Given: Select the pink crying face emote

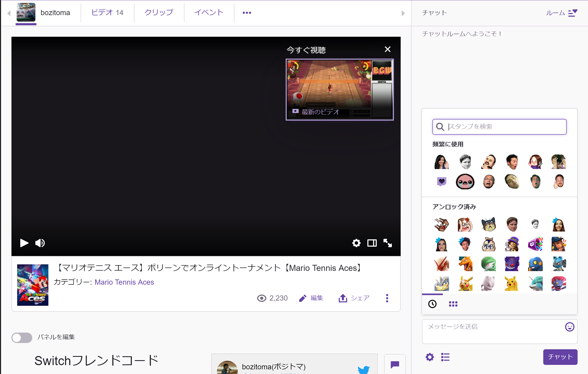Looking at the screenshot, I should pyautogui.click(x=465, y=181).
